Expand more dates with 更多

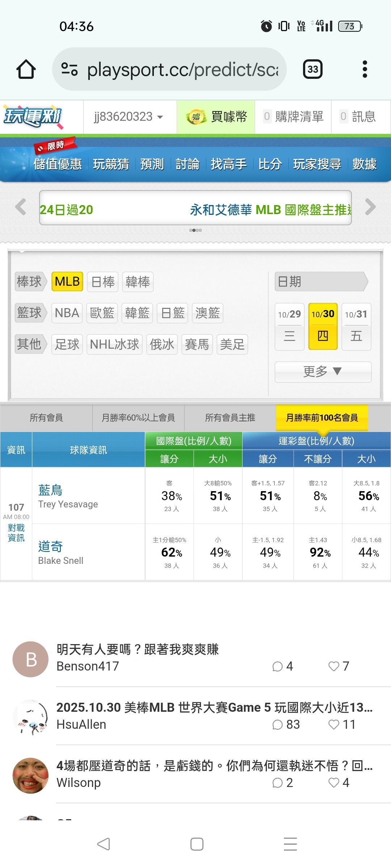coord(323,371)
